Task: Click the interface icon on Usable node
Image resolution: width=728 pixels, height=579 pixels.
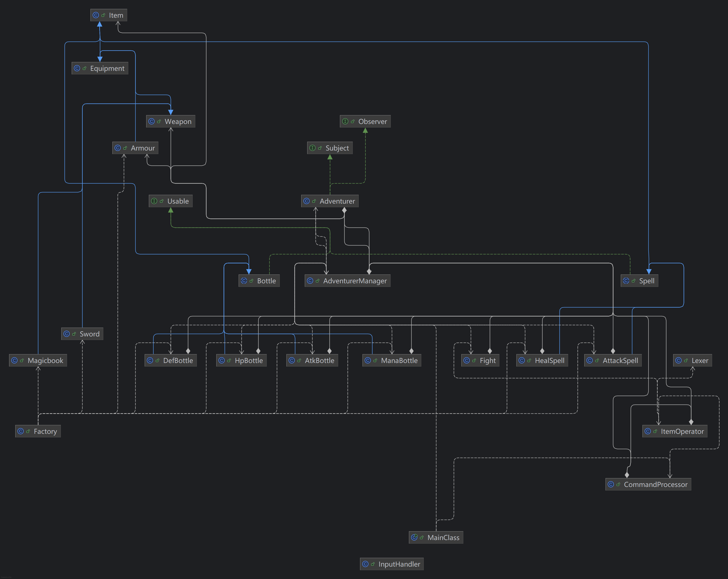Action: 154,201
